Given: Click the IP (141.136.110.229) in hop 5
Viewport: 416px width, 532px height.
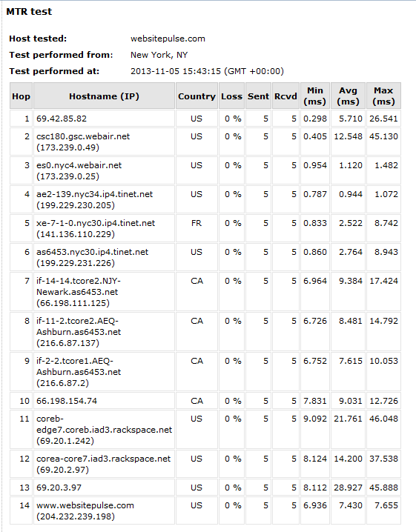Looking at the screenshot, I should tap(76, 234).
